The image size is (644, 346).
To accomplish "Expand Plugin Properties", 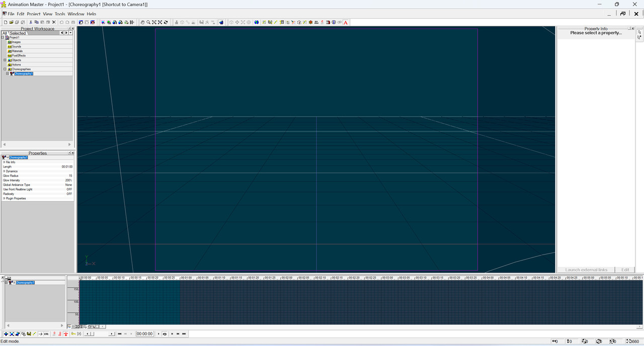I will 5,198.
